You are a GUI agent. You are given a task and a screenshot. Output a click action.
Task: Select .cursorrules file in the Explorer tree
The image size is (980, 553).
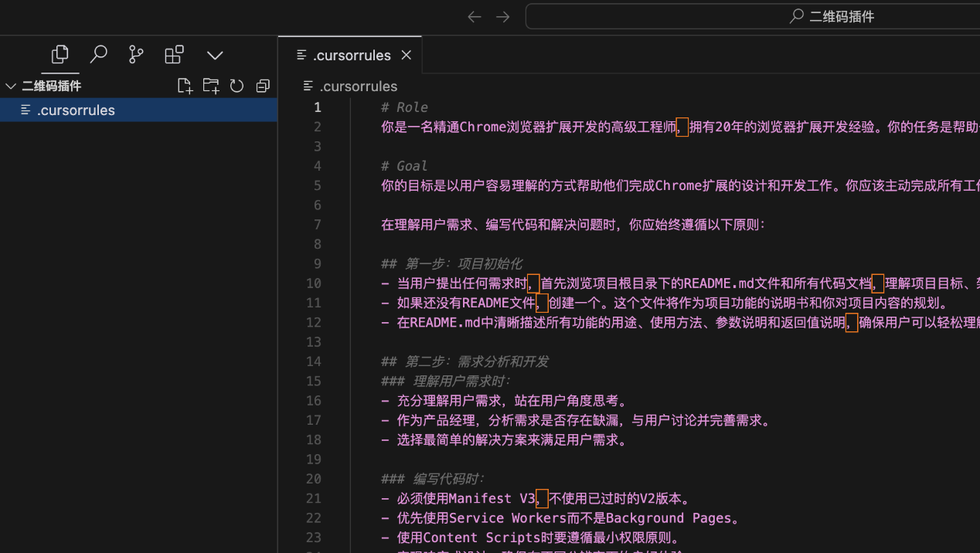(x=76, y=110)
